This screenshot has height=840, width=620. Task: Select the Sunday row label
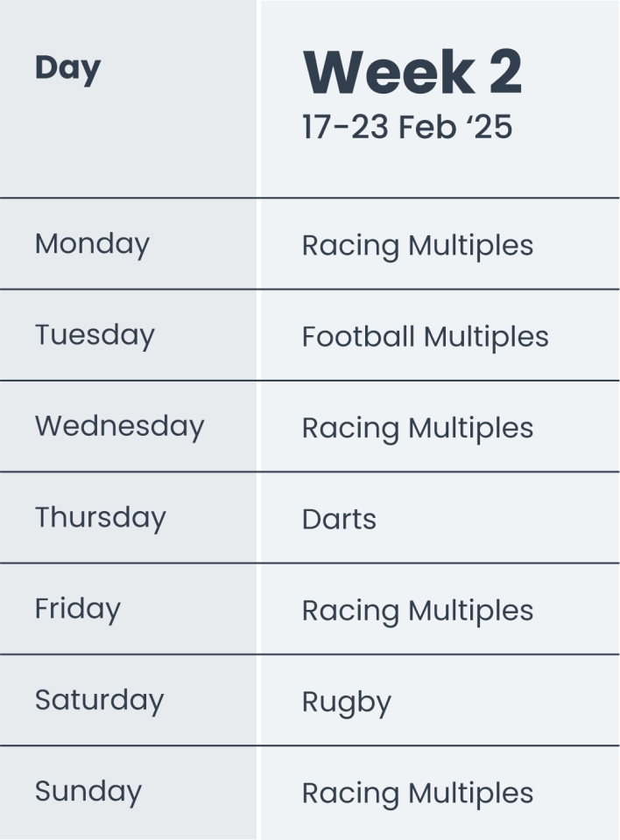[x=88, y=791]
